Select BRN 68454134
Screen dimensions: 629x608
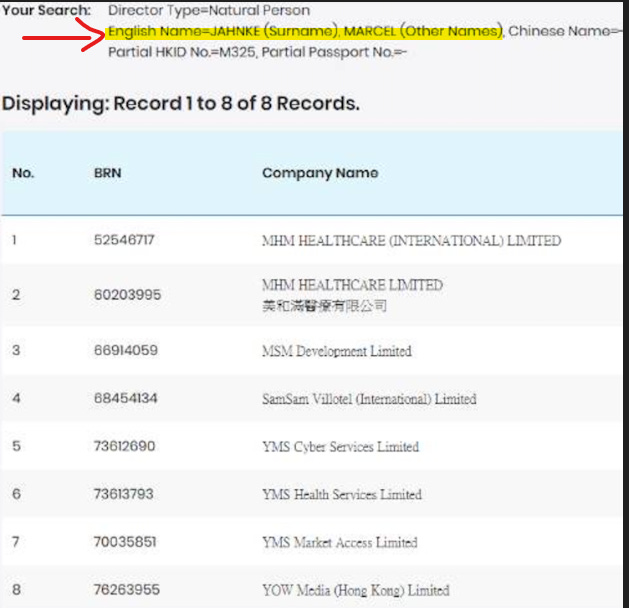[x=126, y=398]
